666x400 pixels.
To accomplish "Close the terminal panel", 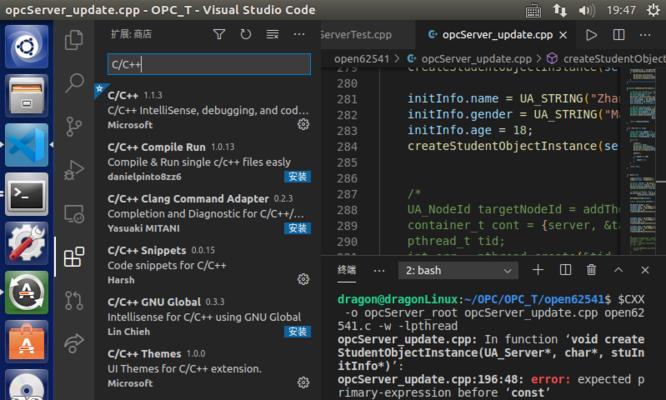I will pos(645,270).
